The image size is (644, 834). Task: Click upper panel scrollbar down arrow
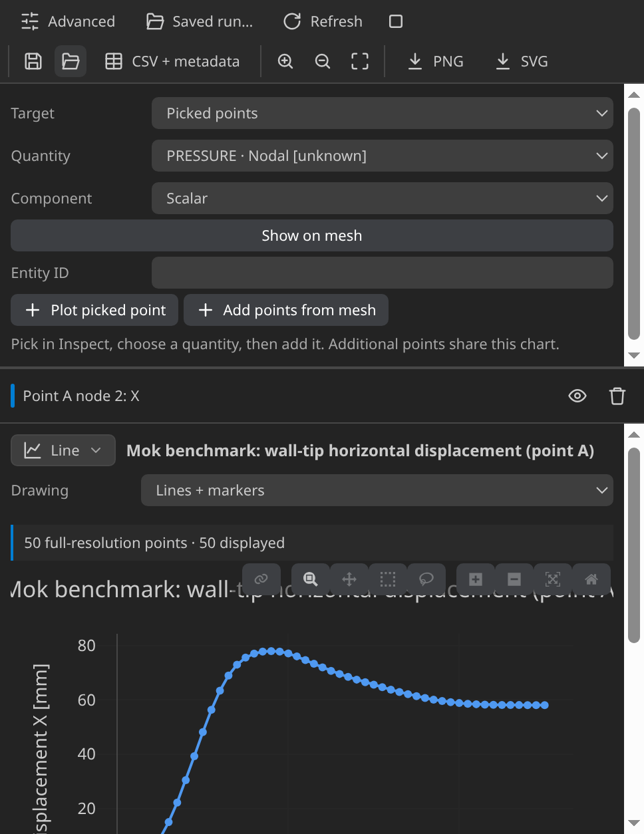pyautogui.click(x=634, y=355)
